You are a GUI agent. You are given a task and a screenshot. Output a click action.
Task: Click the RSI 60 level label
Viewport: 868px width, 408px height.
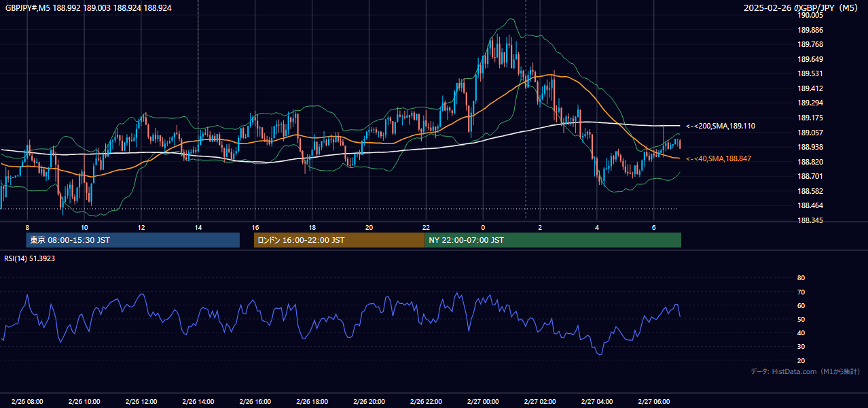(801, 305)
